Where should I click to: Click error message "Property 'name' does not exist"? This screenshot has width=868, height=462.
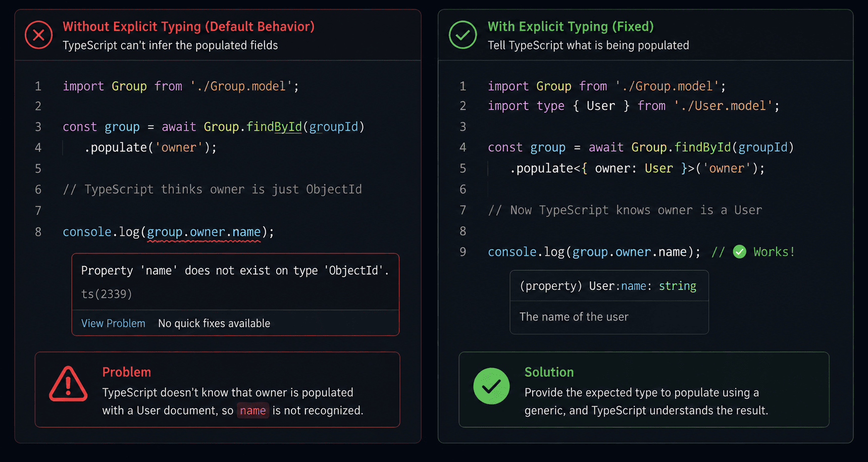[x=235, y=271]
